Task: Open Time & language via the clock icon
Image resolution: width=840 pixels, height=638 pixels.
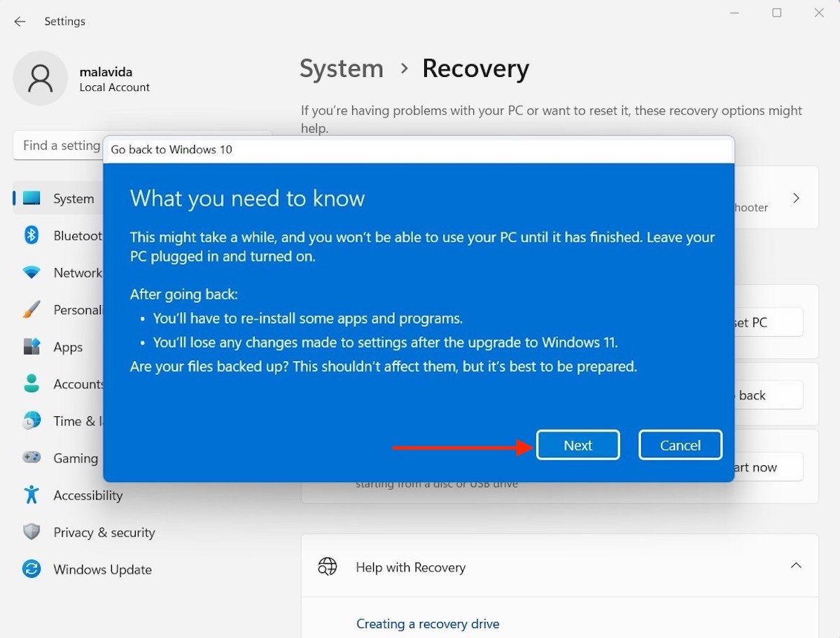Action: coord(31,421)
